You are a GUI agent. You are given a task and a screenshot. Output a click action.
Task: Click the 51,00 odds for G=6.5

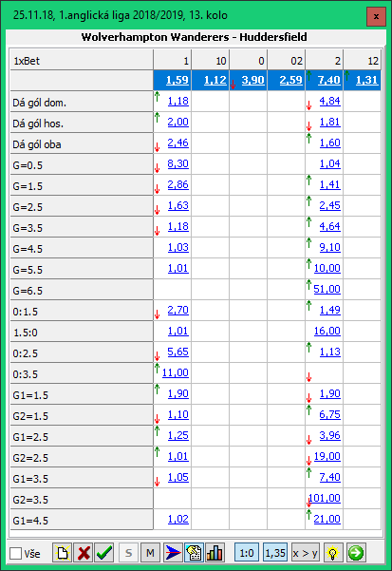pyautogui.click(x=327, y=289)
